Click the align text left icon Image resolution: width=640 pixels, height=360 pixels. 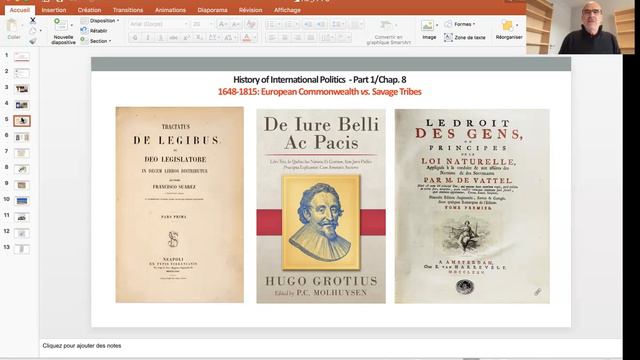pyautogui.click(x=272, y=38)
